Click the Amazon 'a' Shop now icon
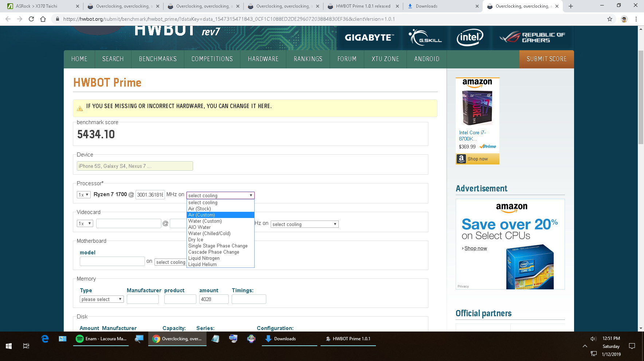This screenshot has width=644, height=361. tap(461, 159)
